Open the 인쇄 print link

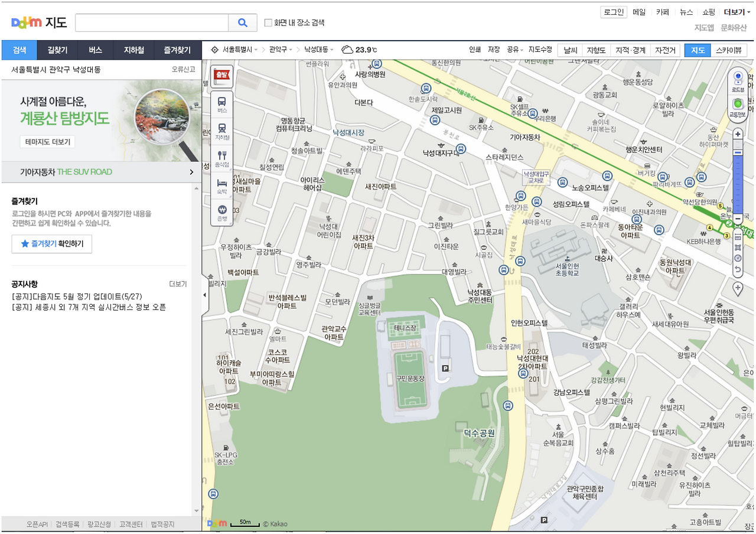pos(475,50)
